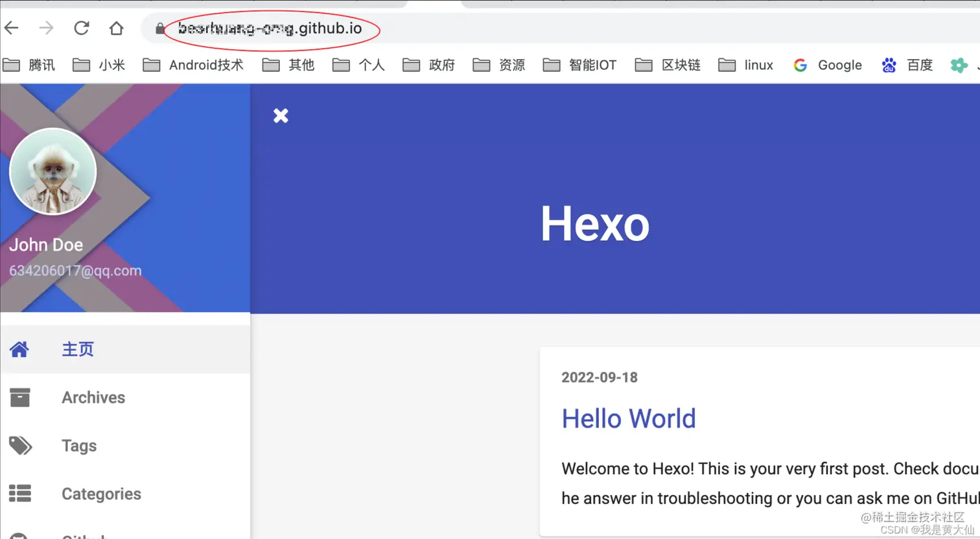Go forward with the browser forward arrow
980x539 pixels.
click(x=46, y=28)
